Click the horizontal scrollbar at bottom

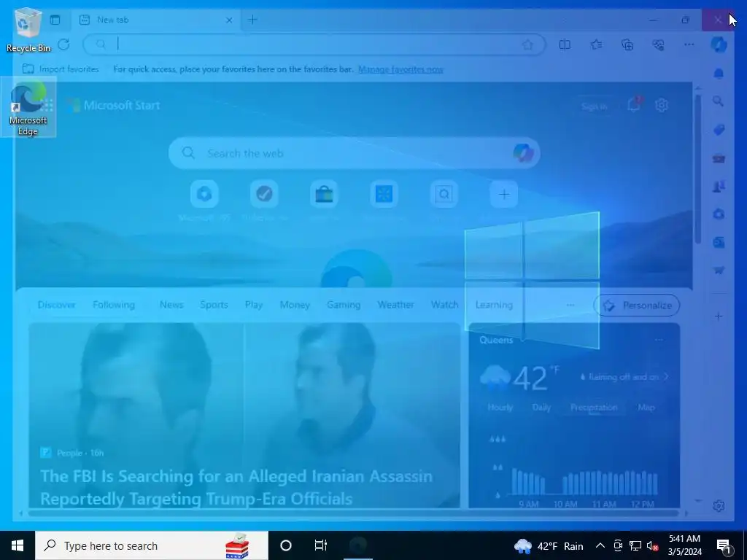354,513
